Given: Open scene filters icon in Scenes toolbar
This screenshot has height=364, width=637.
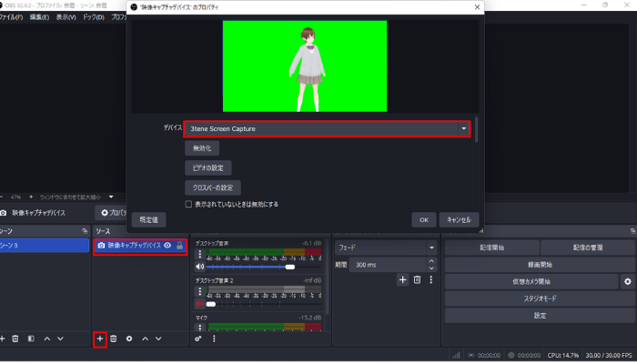Looking at the screenshot, I should [x=31, y=339].
